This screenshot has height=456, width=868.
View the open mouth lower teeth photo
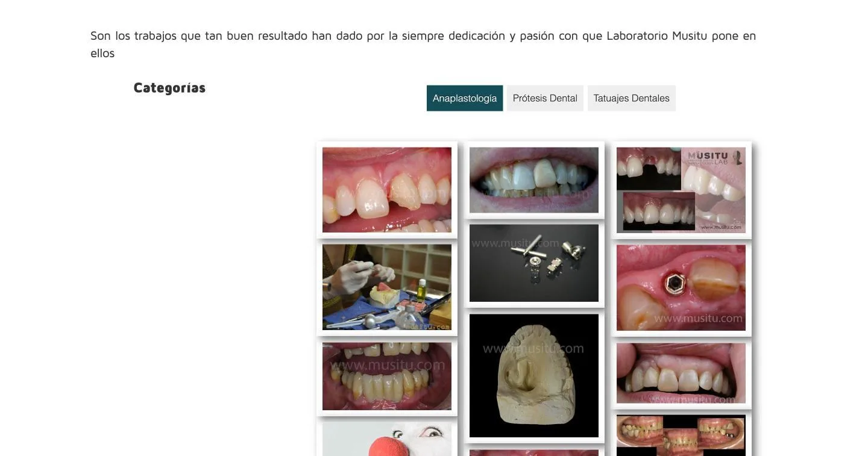tap(387, 376)
